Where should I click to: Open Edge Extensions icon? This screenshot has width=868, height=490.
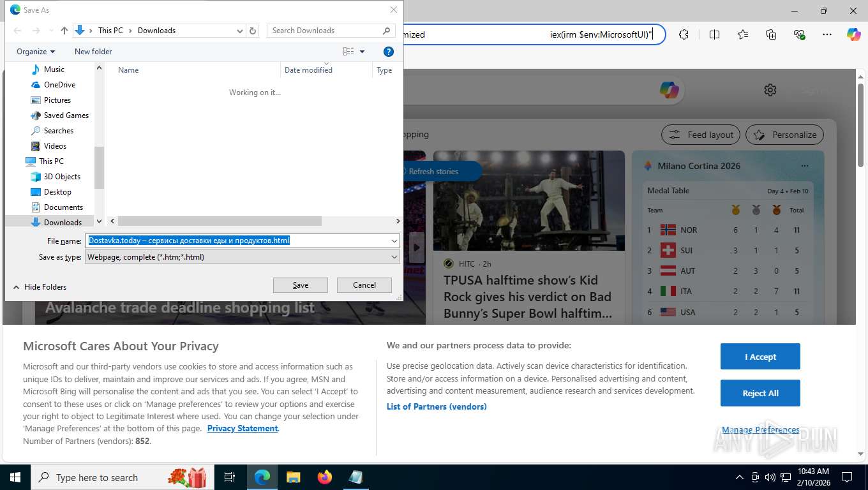click(684, 34)
